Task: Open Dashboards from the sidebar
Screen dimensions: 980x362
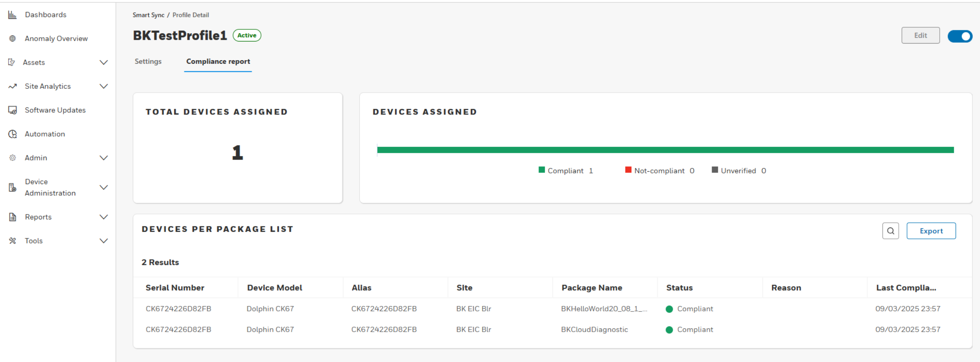Action: pos(46,15)
